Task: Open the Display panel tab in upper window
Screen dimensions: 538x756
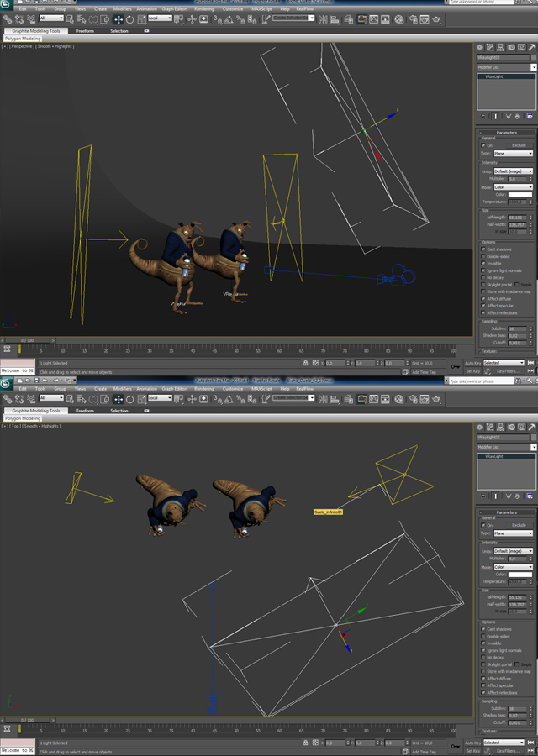Action: click(521, 47)
